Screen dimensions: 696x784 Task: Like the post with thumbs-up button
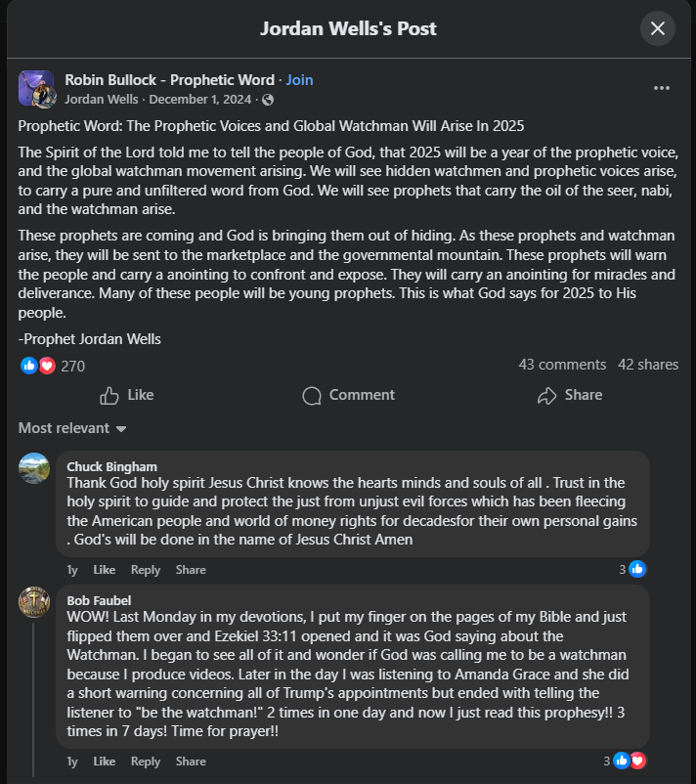pyautogui.click(x=127, y=395)
